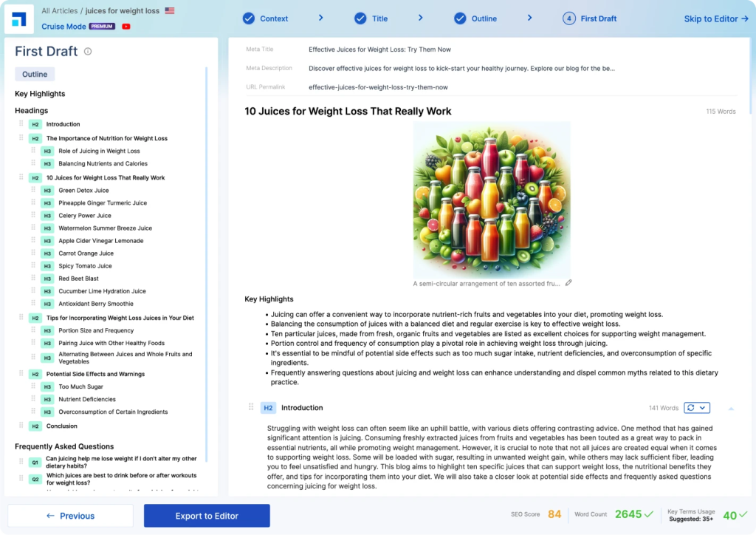Viewport: 756px width, 535px height.
Task: Click the outline panel vertical scrollbar
Action: point(207,259)
